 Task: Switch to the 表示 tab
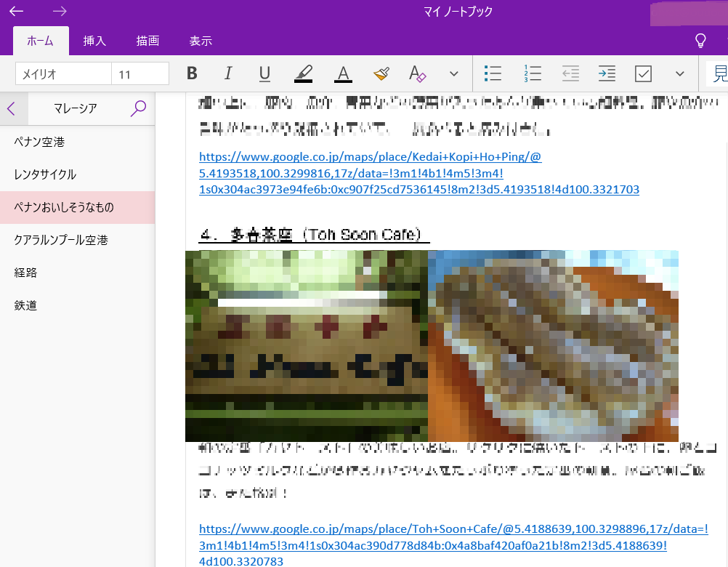coord(201,41)
